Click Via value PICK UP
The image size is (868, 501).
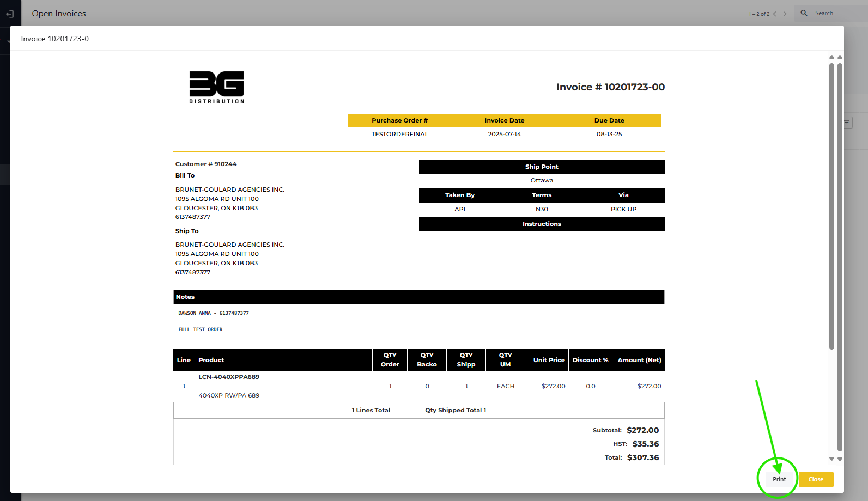pos(623,209)
